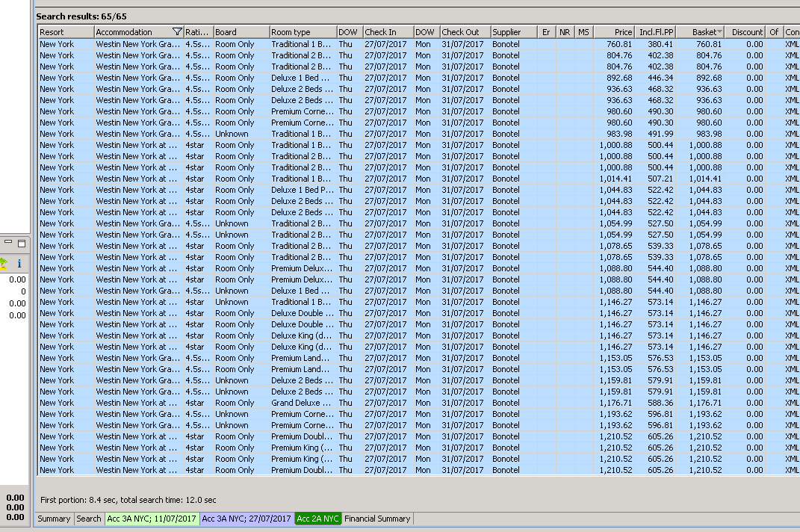This screenshot has width=800, height=532.
Task: Sort by the Check In column header
Action: (x=388, y=31)
